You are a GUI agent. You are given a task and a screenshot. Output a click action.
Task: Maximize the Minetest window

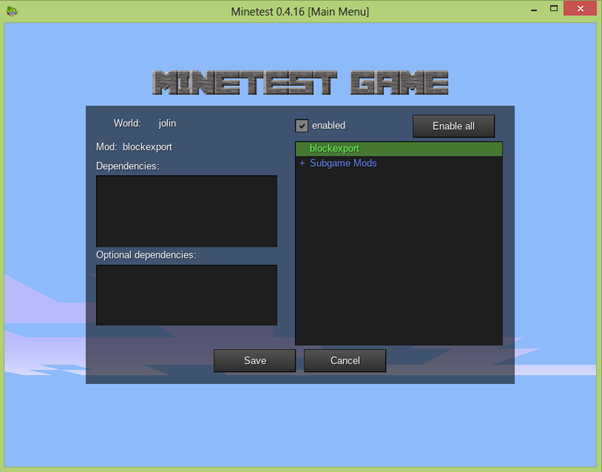pos(554,8)
